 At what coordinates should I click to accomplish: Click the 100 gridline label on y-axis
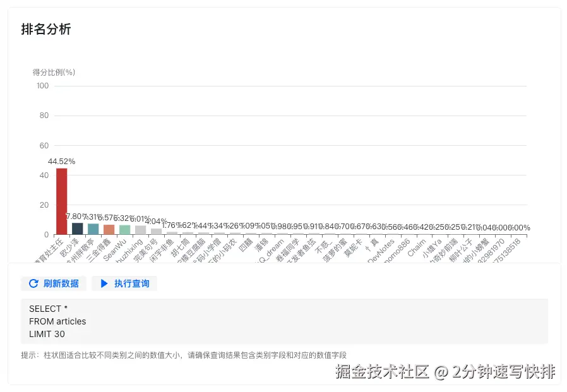click(x=42, y=86)
